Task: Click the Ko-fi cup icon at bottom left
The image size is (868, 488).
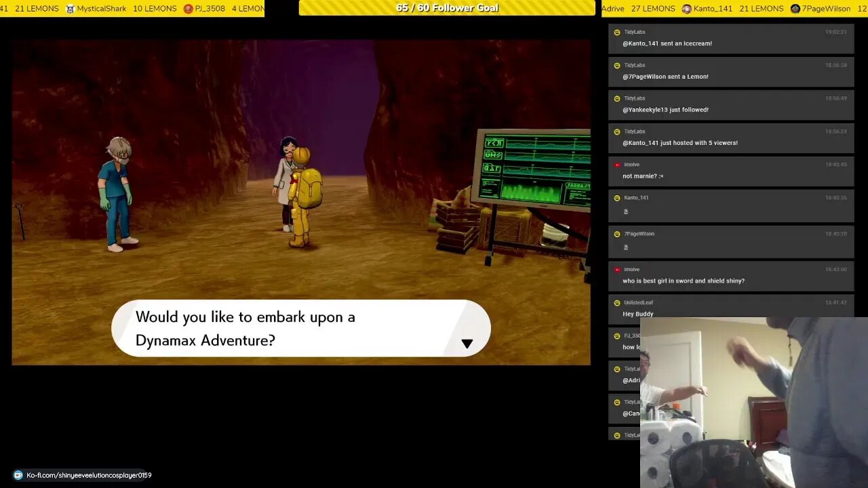Action: coord(18,475)
